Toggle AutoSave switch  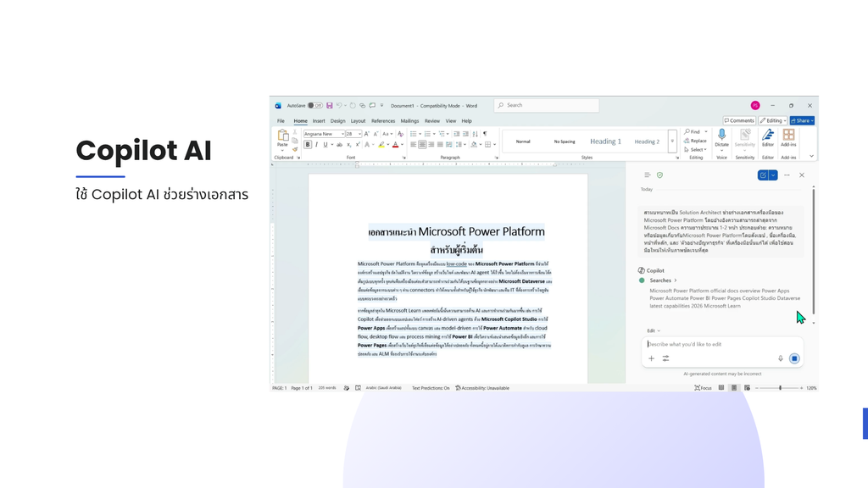coord(315,106)
